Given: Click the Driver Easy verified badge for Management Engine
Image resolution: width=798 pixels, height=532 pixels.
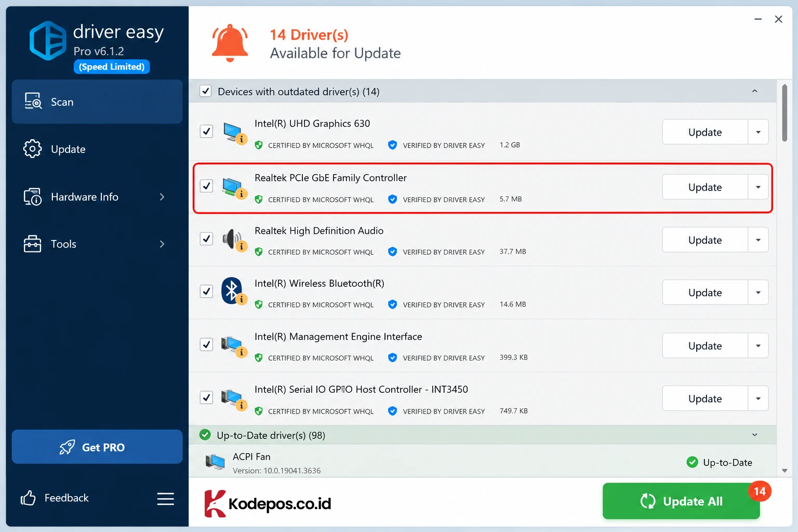Looking at the screenshot, I should point(393,357).
